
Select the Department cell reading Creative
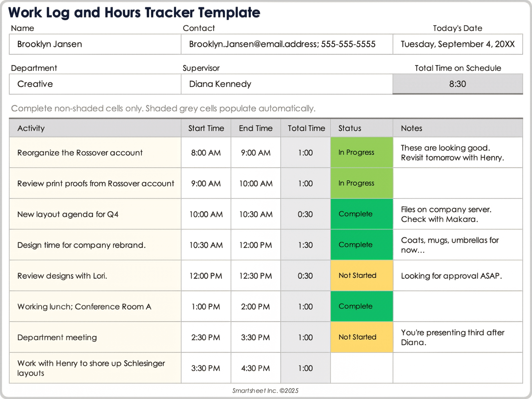tap(95, 84)
